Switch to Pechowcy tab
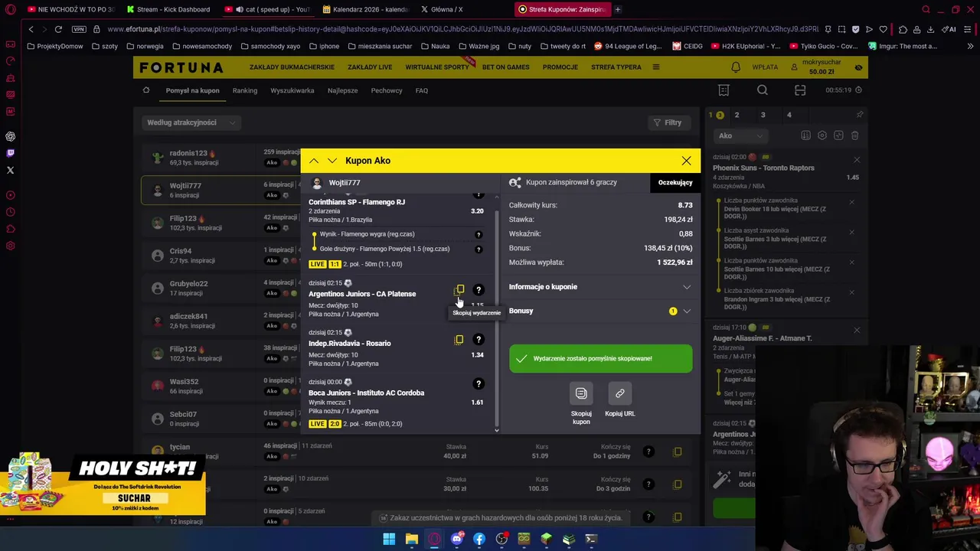Viewport: 980px width, 551px height. pyautogui.click(x=387, y=90)
